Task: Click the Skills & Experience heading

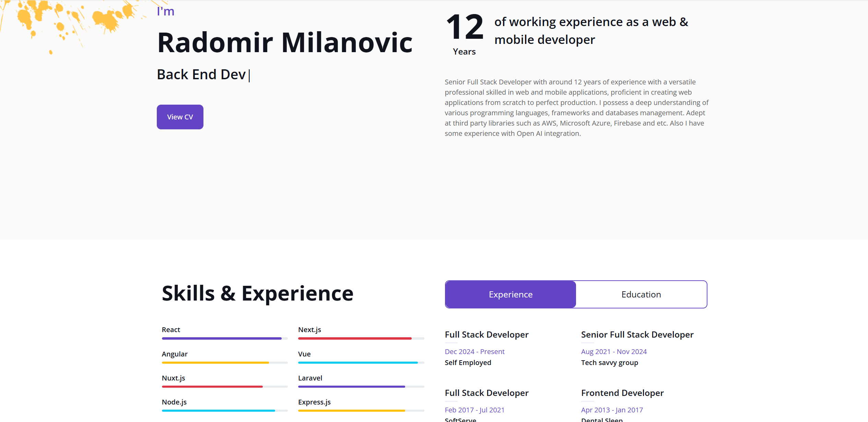Action: [x=257, y=293]
